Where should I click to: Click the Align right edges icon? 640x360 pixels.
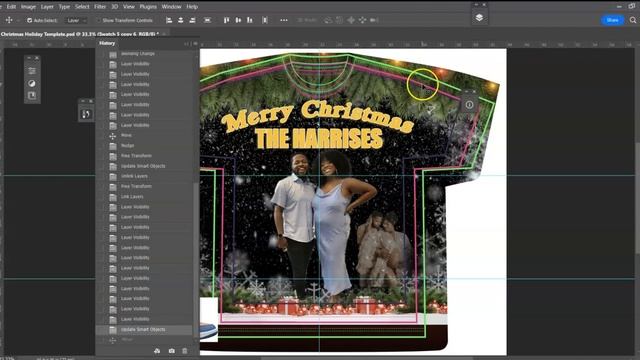(192, 20)
